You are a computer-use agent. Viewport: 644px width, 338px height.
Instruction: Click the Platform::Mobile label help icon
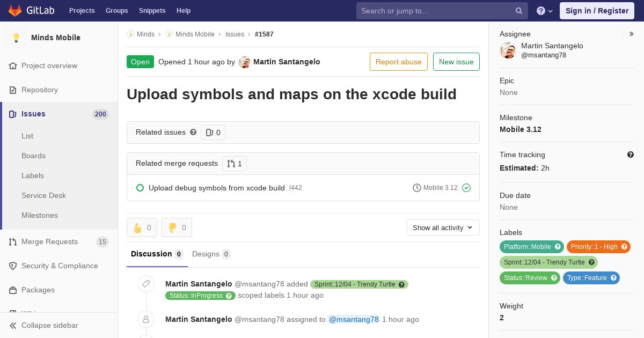(x=558, y=247)
